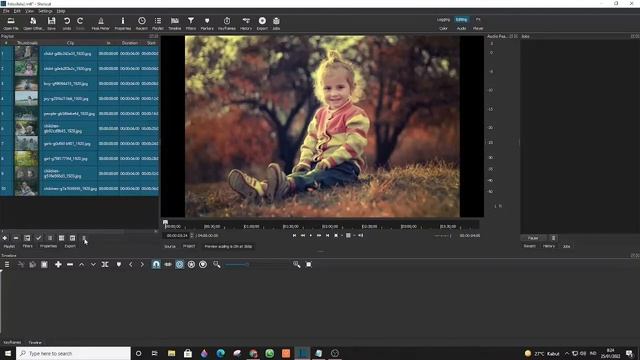Screen dimensions: 640x360
Task: Toggle the Timeline panel from the top toolbar
Action: click(x=175, y=23)
